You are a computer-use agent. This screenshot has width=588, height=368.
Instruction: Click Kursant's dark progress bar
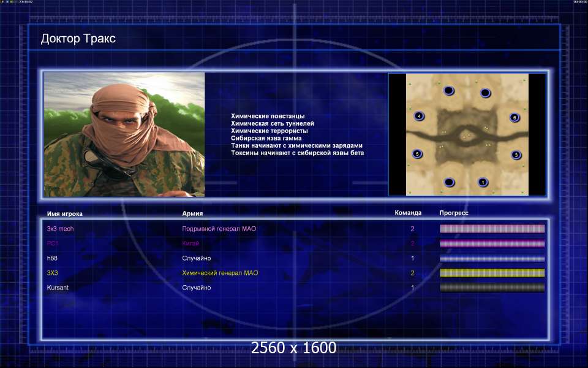(492, 288)
